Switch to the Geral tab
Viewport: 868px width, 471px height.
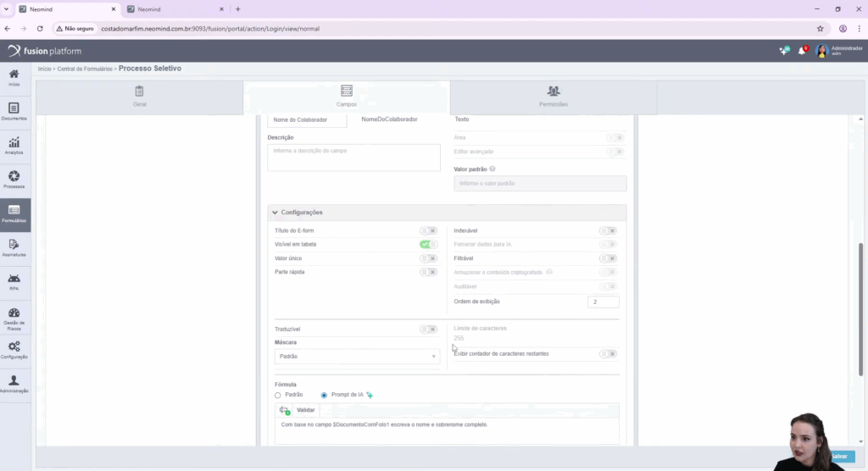[139, 97]
